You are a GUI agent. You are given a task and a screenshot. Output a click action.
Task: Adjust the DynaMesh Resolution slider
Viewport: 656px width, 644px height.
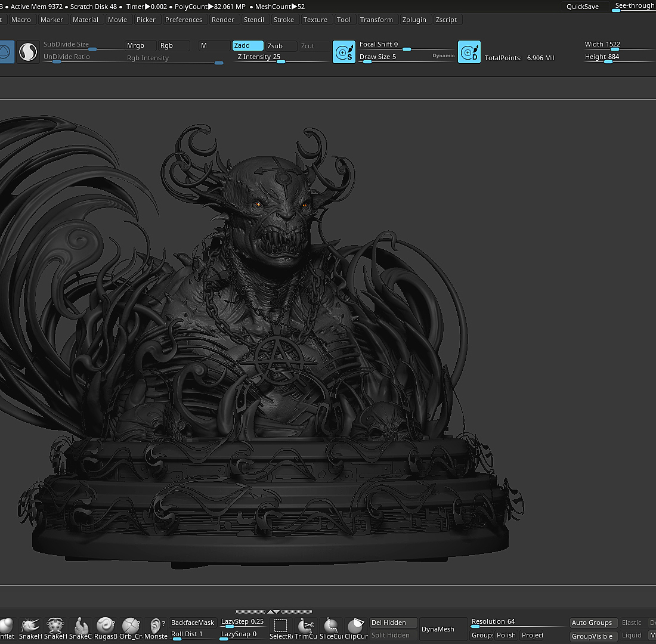coord(518,623)
